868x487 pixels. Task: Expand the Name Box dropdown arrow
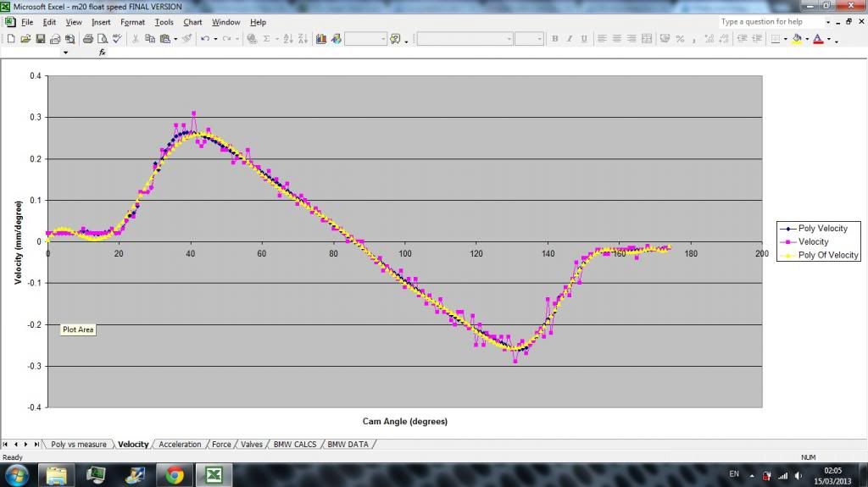[x=65, y=53]
